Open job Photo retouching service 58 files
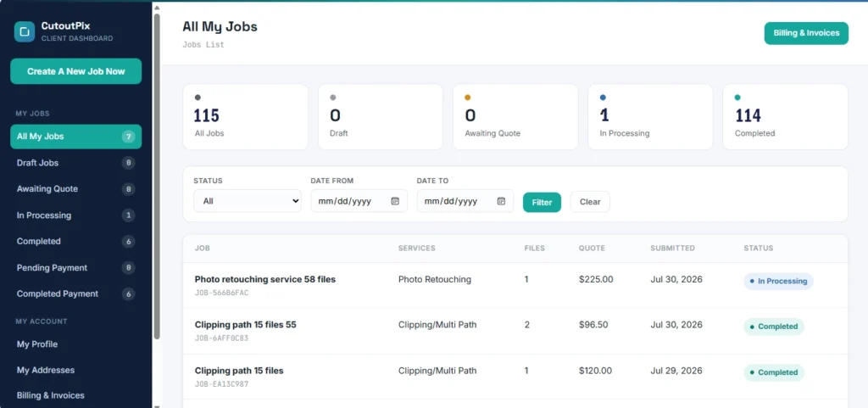Viewport: 868px width, 408px height. click(265, 280)
